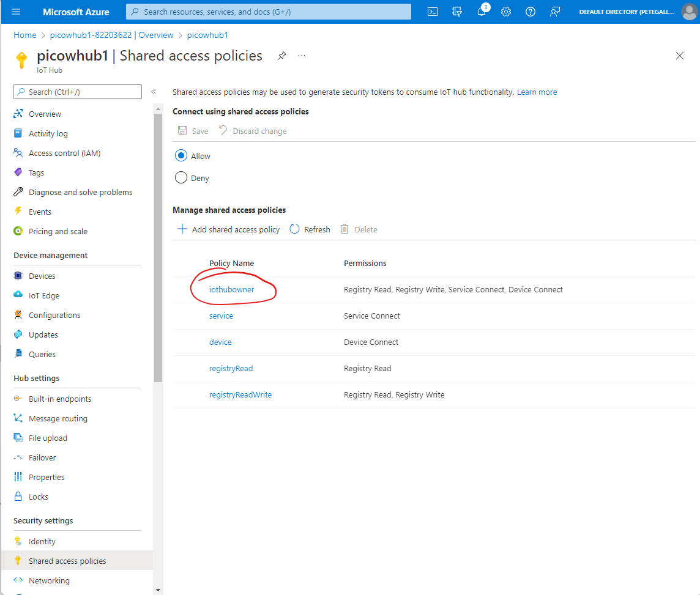The image size is (700, 595).
Task: Open the Feedback icon in top bar
Action: pyautogui.click(x=555, y=12)
